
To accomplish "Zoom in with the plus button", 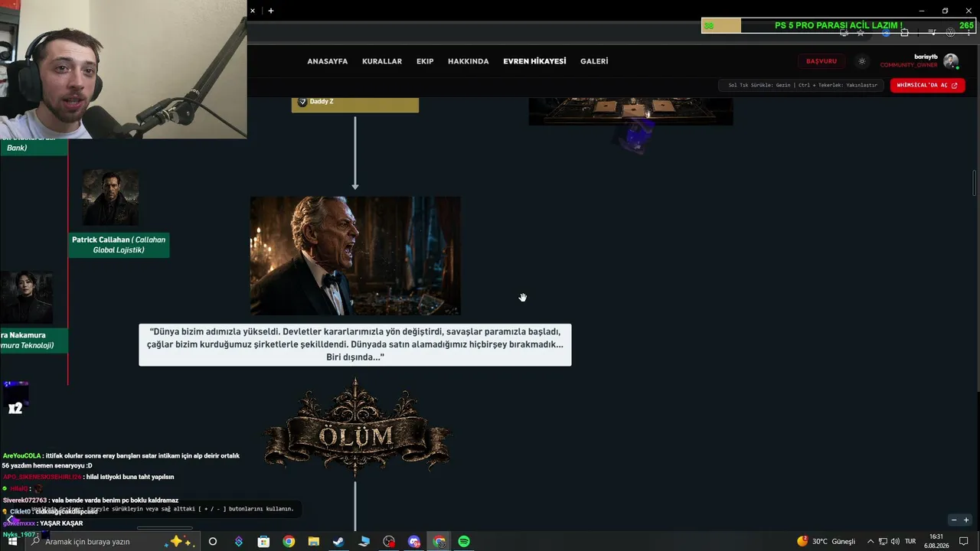I will [x=966, y=520].
